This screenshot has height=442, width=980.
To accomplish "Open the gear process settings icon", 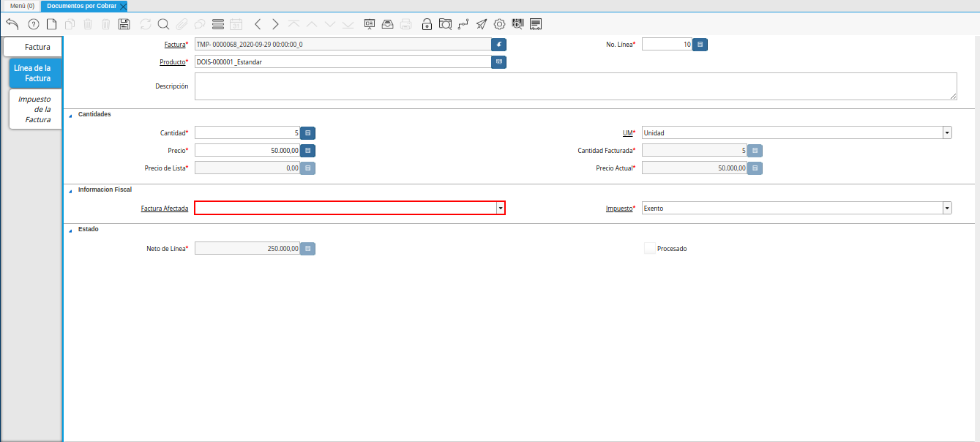I will (x=500, y=24).
